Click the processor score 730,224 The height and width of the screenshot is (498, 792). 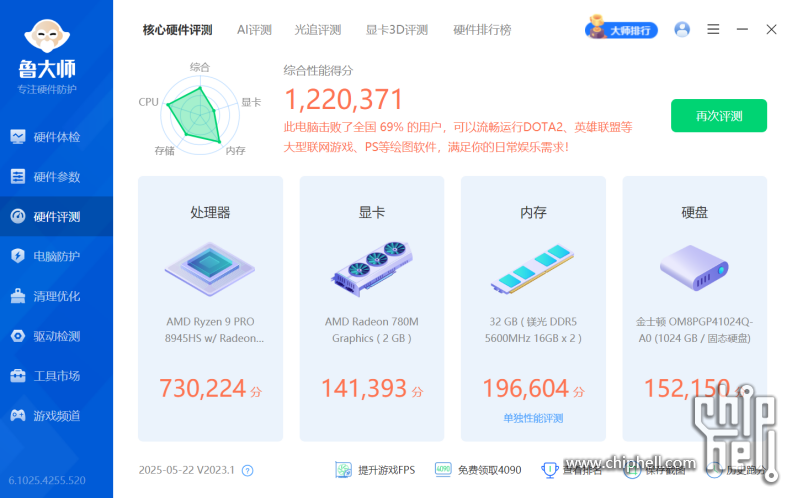(x=203, y=388)
